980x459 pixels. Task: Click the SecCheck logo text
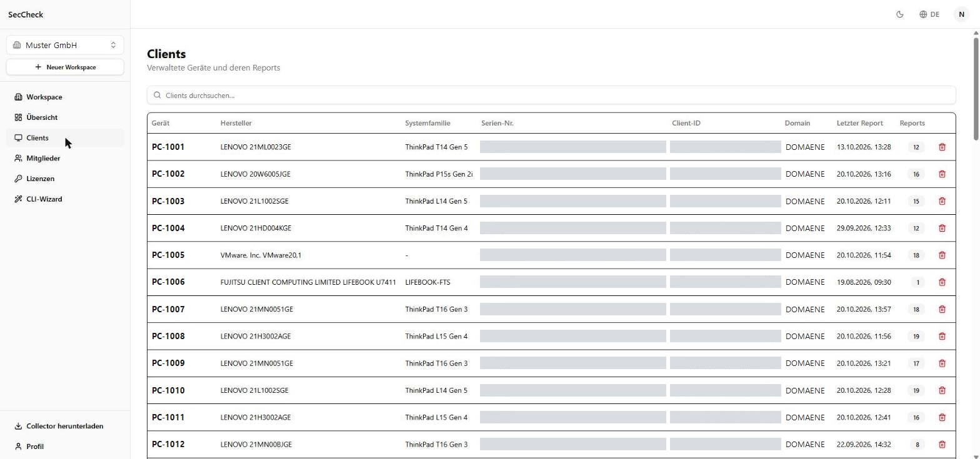(x=26, y=14)
